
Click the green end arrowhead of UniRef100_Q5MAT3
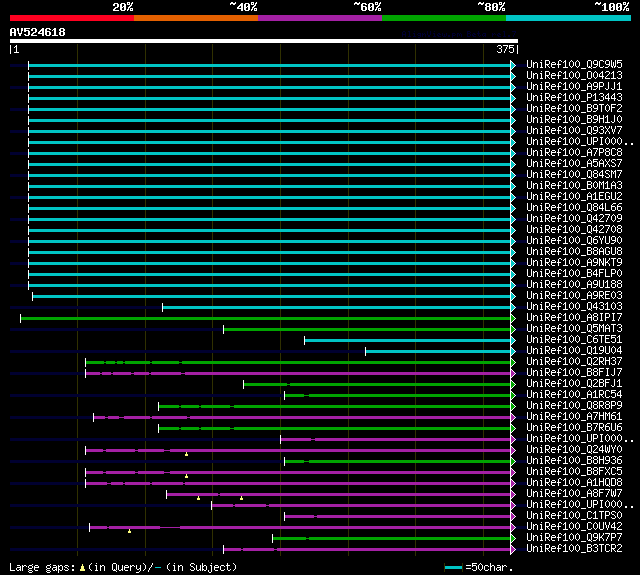click(x=513, y=329)
